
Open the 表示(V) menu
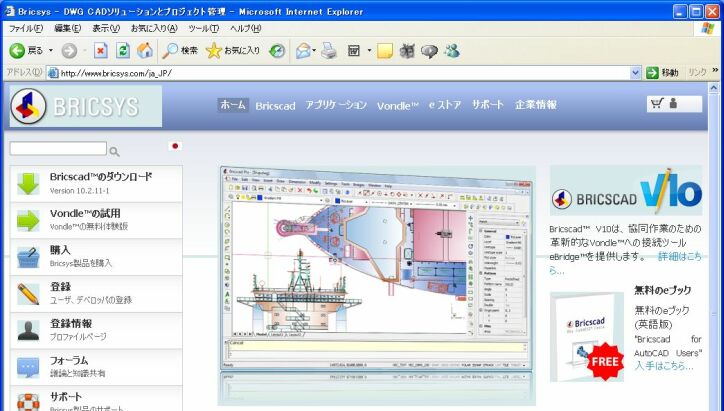click(x=106, y=29)
